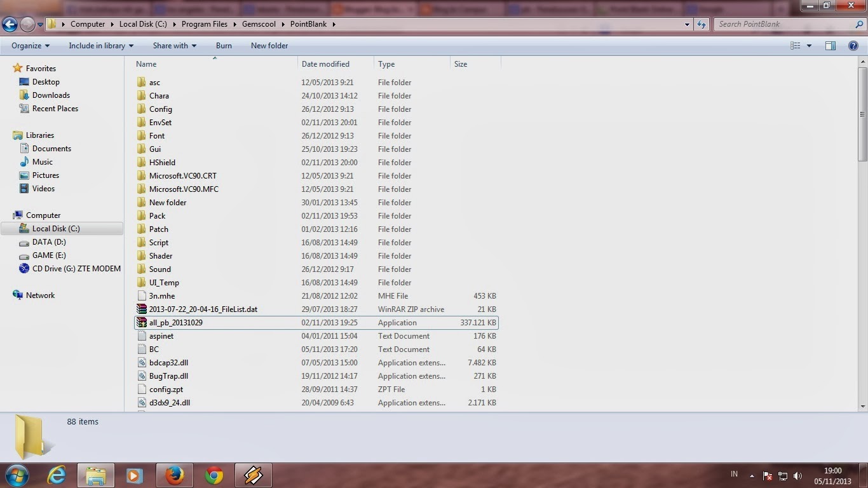Viewport: 868px width, 488px height.
Task: Select the asc folder icon
Action: click(141, 83)
